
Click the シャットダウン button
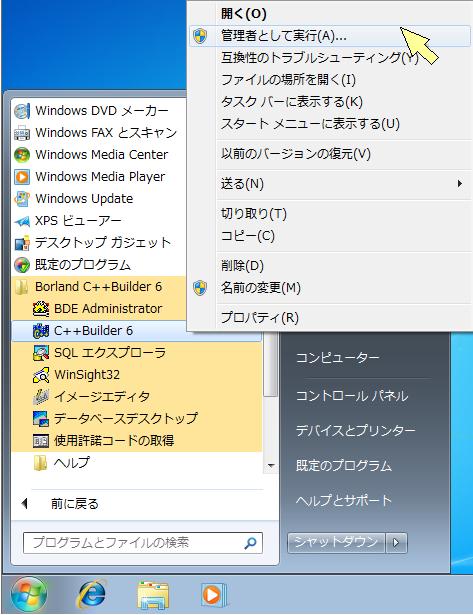click(x=336, y=542)
